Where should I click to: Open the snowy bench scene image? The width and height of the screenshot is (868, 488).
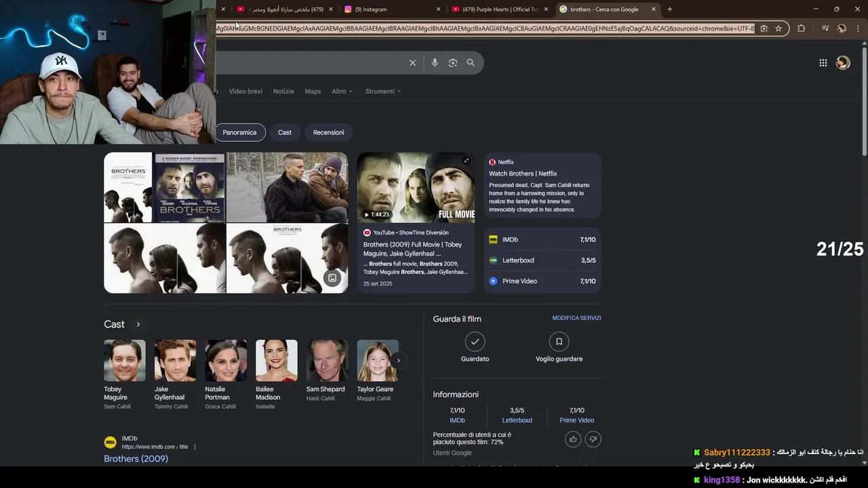pyautogui.click(x=287, y=188)
